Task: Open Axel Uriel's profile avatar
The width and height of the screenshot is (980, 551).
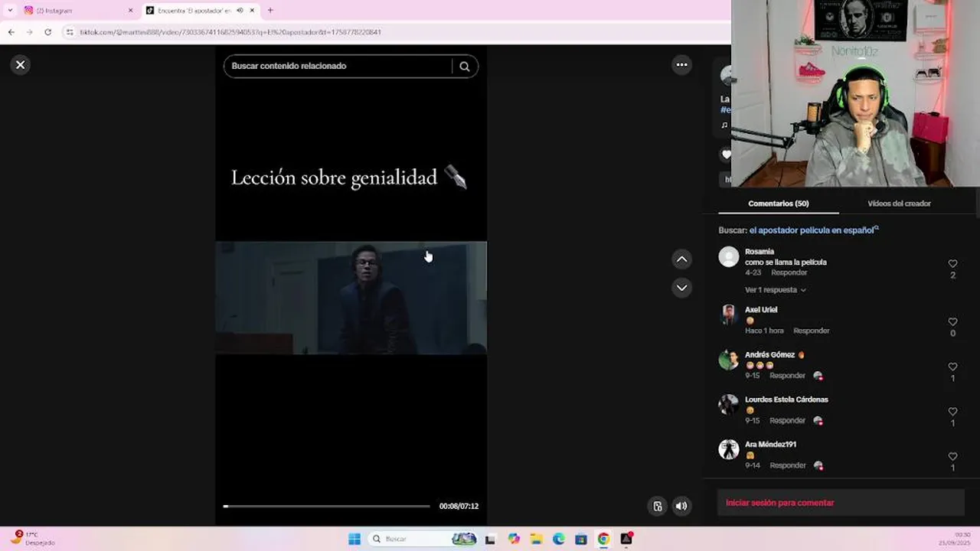Action: click(x=729, y=315)
